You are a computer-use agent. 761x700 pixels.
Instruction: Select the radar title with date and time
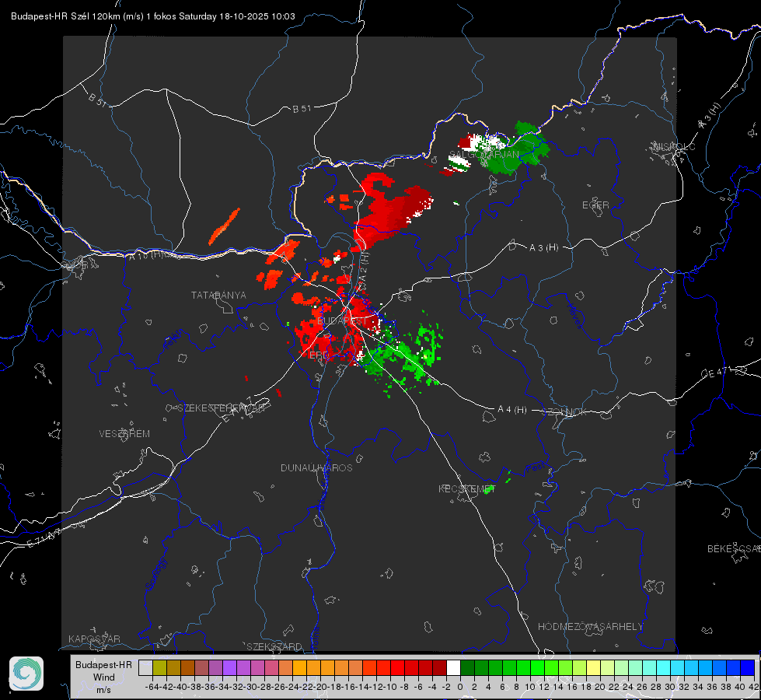[x=153, y=16]
